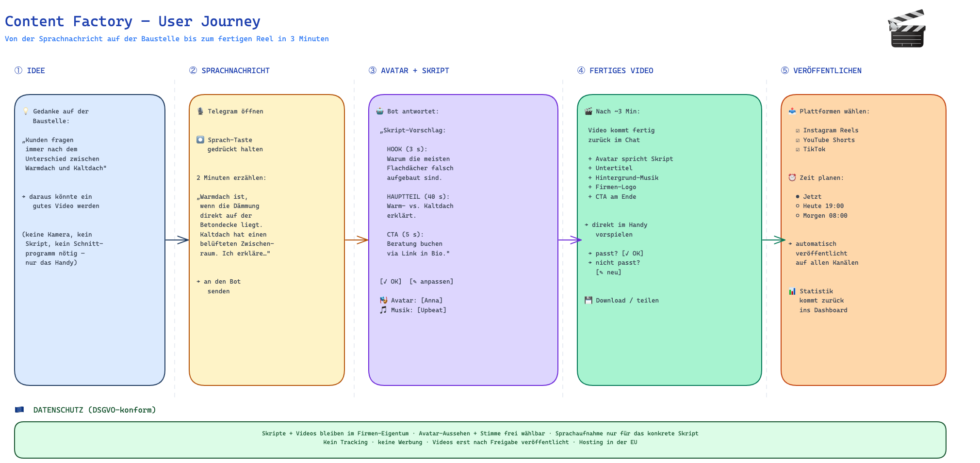Toggle the YouTube Shorts checkbox

click(798, 140)
